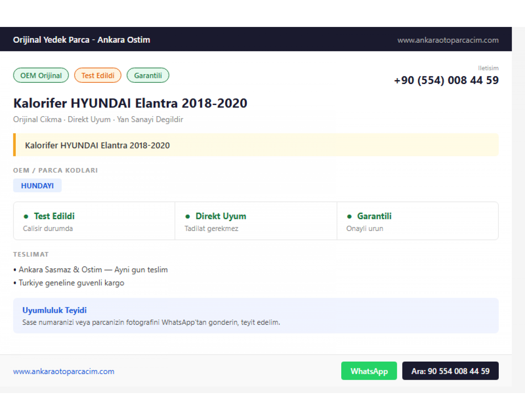Select the OEM Orijinal badge

click(41, 75)
